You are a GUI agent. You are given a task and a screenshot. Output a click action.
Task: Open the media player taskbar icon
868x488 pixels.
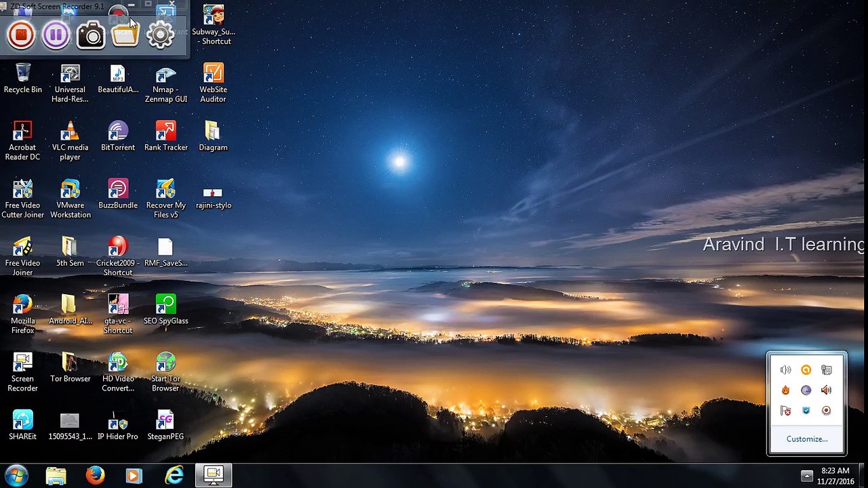point(134,476)
